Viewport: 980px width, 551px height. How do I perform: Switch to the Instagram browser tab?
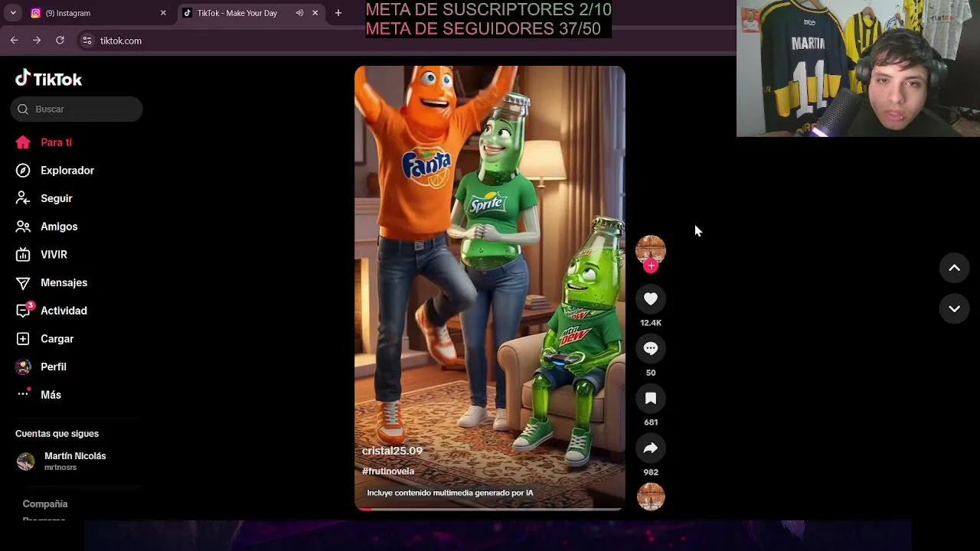98,13
